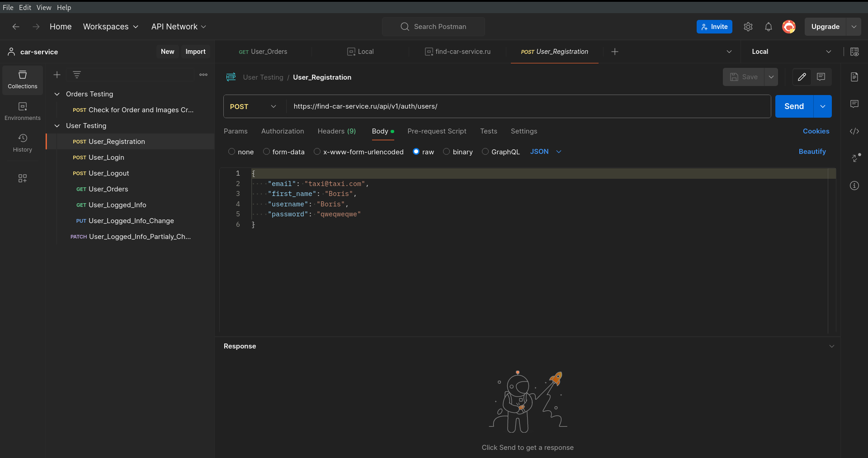This screenshot has height=458, width=868.
Task: Add a new request tab
Action: point(615,52)
